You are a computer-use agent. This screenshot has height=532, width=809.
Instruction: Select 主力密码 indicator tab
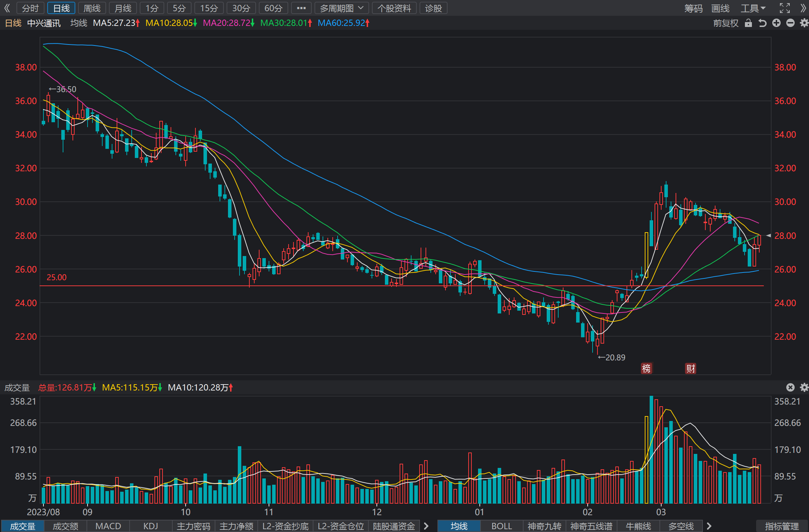(194, 526)
